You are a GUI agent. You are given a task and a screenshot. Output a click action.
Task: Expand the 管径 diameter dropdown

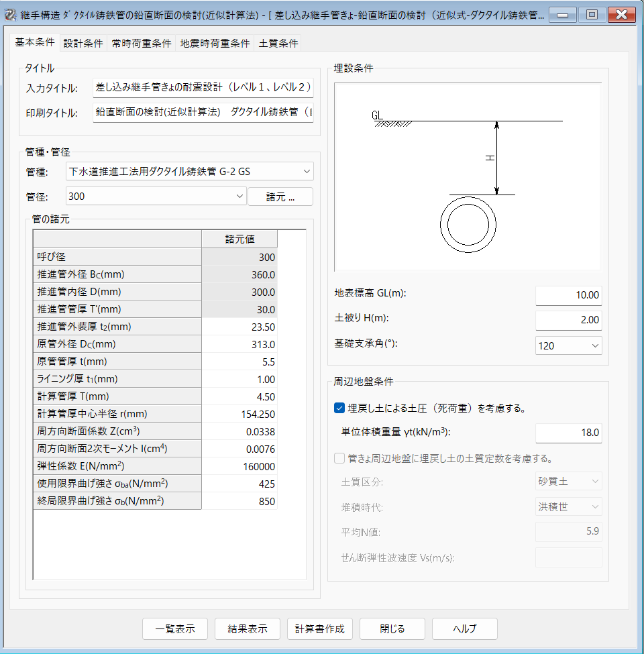tap(156, 197)
